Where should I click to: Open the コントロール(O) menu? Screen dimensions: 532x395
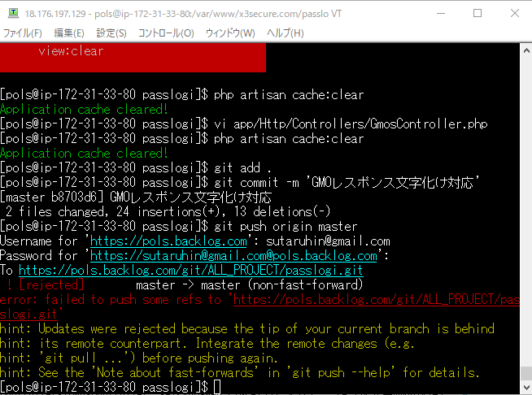coord(166,33)
